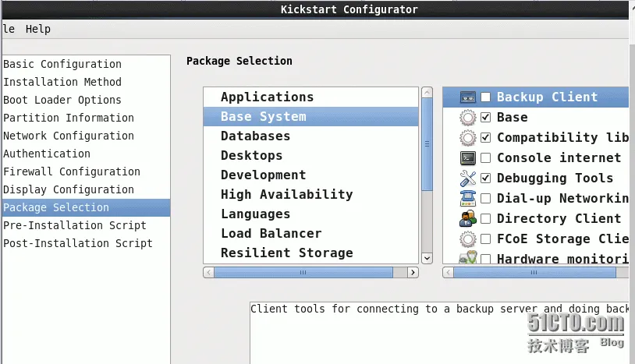
Task: Click the telephone icon for Dial-up Networking
Action: pos(468,198)
